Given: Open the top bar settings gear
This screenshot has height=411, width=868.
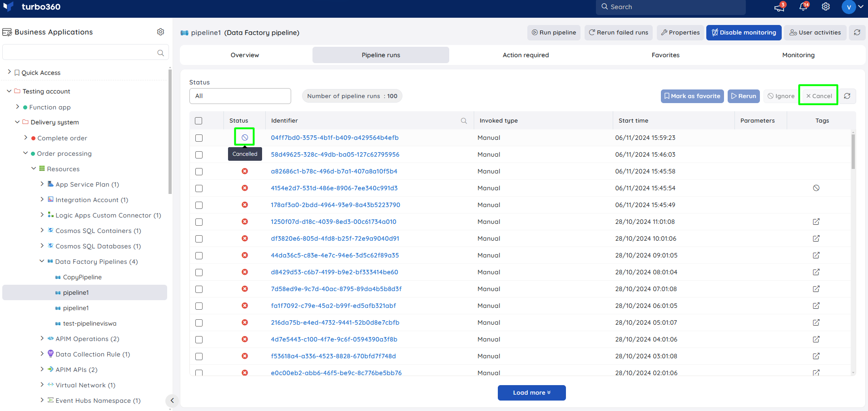Looking at the screenshot, I should [826, 7].
